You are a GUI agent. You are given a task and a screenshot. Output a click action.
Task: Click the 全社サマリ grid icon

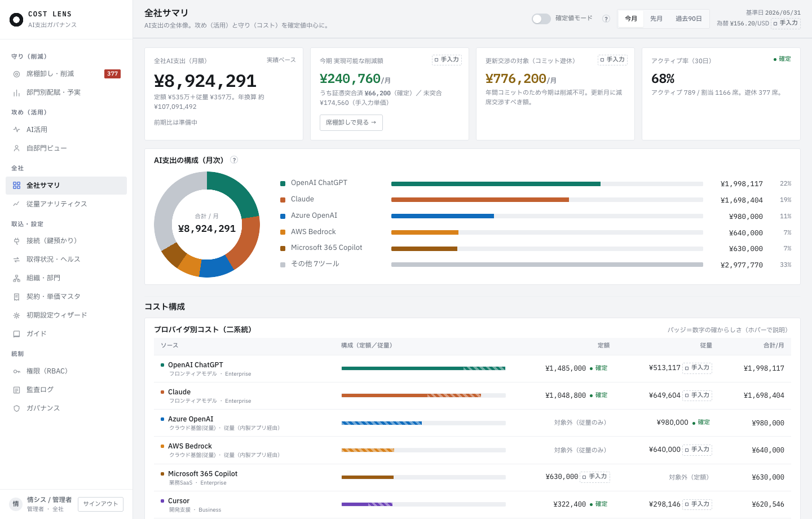click(16, 186)
